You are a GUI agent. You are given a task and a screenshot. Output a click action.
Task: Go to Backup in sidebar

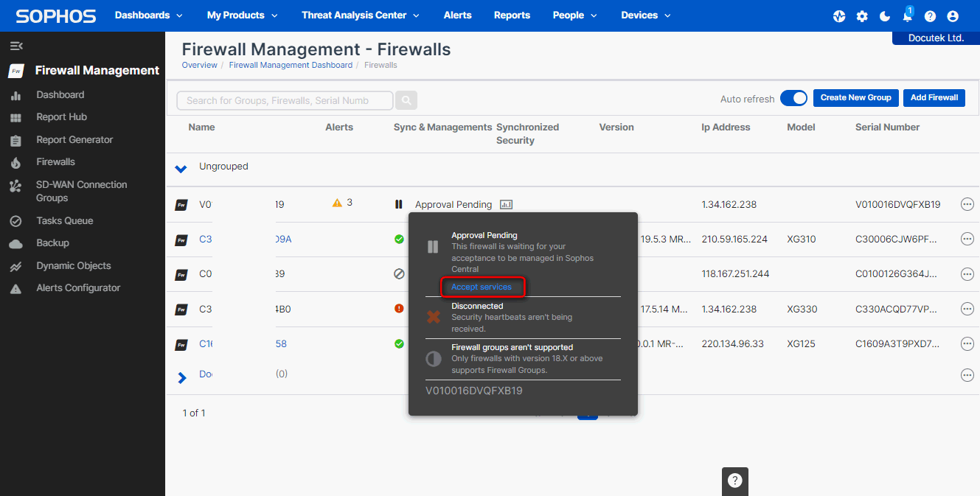click(52, 242)
